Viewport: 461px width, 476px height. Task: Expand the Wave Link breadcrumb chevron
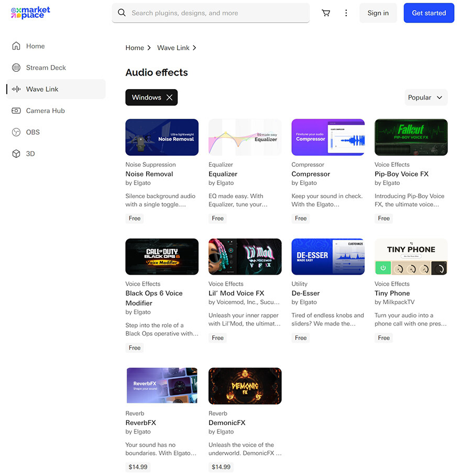(194, 48)
